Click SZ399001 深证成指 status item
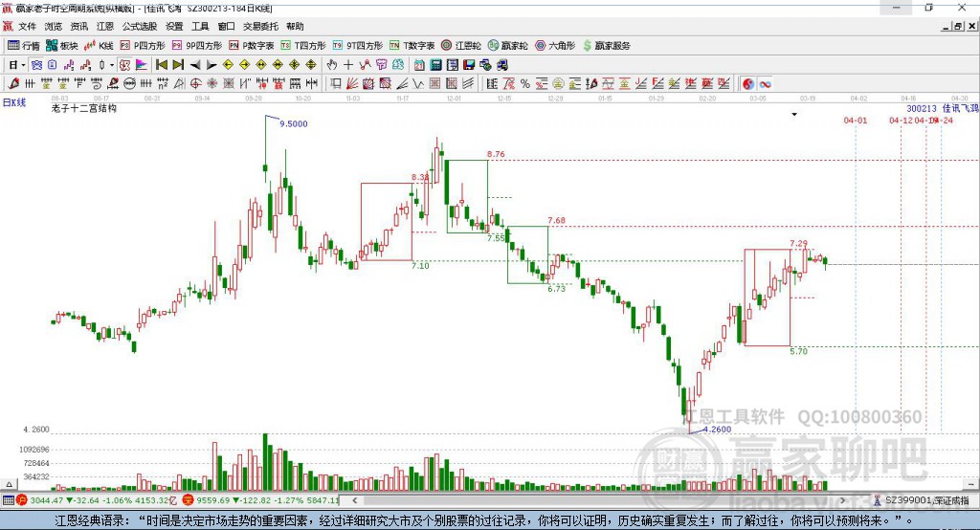 [922, 500]
